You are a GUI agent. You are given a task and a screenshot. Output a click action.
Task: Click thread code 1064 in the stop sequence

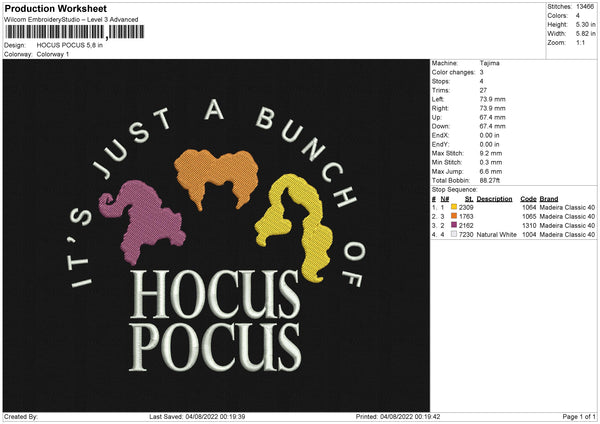pos(529,207)
